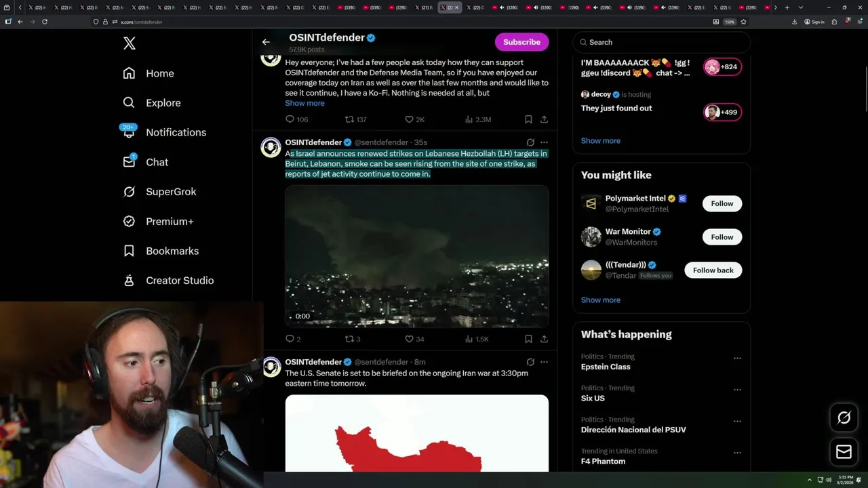The height and width of the screenshot is (488, 868).
Task: Follow War Monitor
Action: click(722, 237)
